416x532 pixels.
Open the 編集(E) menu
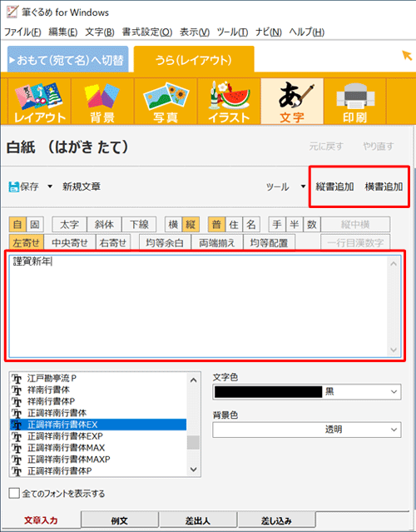(x=62, y=32)
